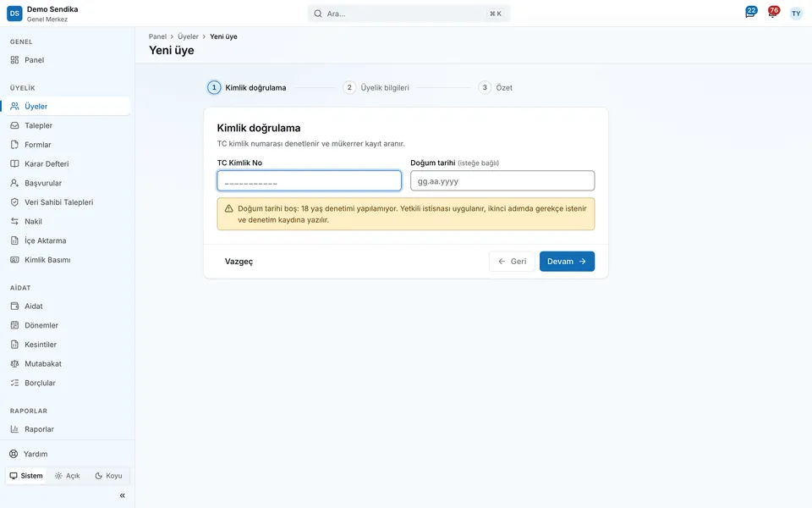This screenshot has width=812, height=508.
Task: Click the Ara search box
Action: pos(409,14)
